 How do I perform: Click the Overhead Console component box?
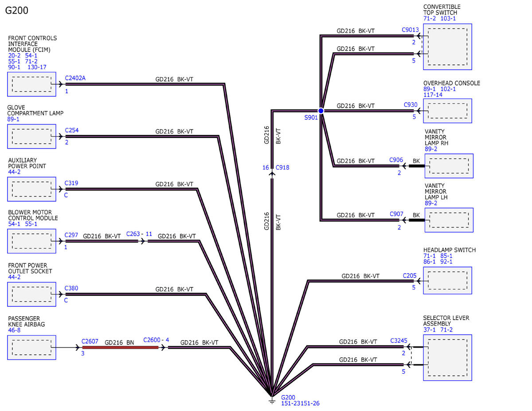(447, 111)
